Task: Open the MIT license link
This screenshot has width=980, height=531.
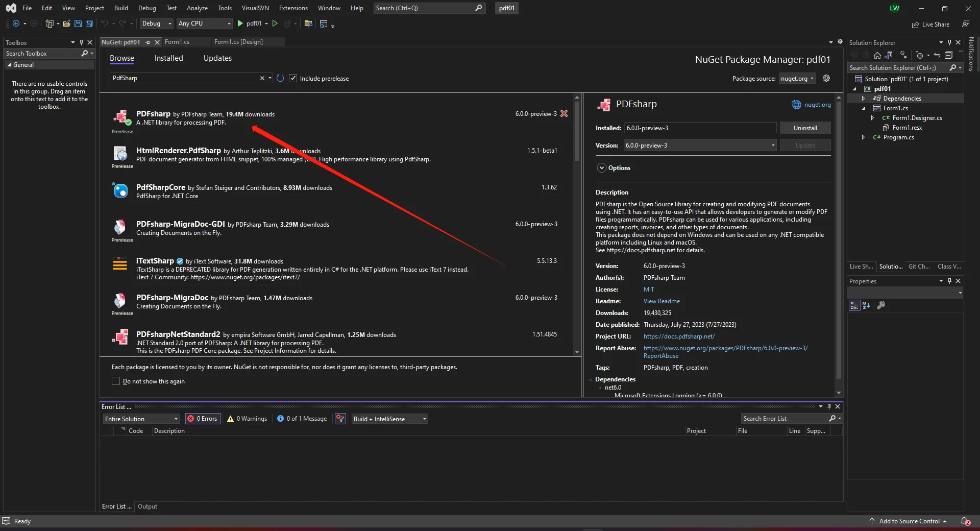Action: [x=649, y=289]
